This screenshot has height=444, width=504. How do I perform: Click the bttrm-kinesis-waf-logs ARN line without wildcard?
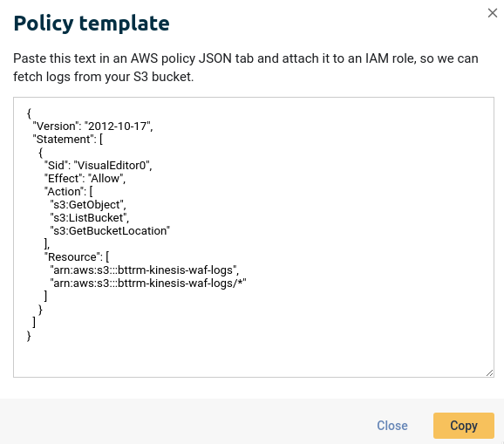pyautogui.click(x=145, y=270)
